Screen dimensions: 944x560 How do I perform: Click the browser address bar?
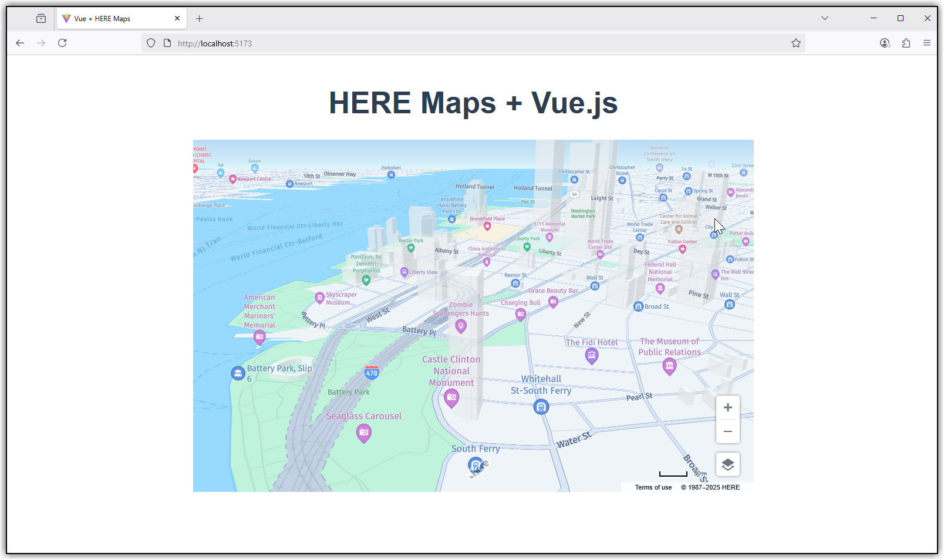coord(411,43)
